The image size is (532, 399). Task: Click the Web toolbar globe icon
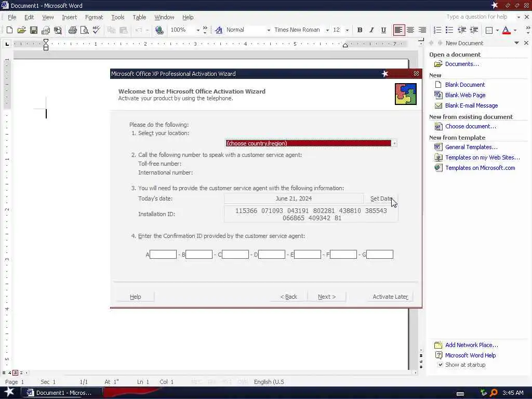pyautogui.click(x=159, y=30)
